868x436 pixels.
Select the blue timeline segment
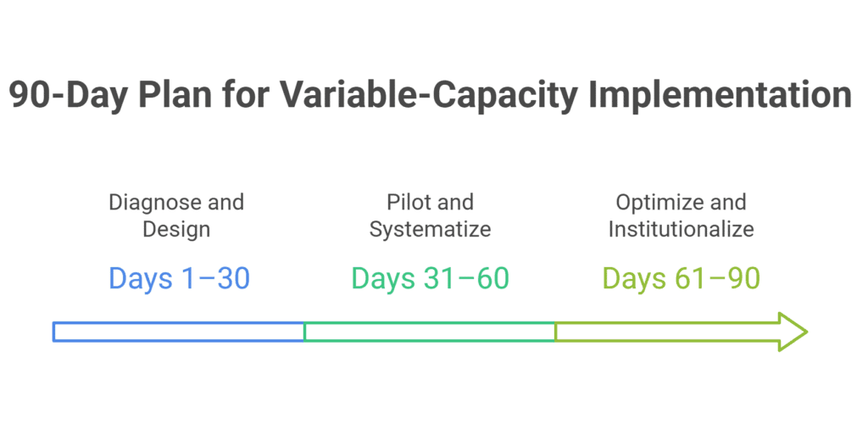tap(179, 332)
